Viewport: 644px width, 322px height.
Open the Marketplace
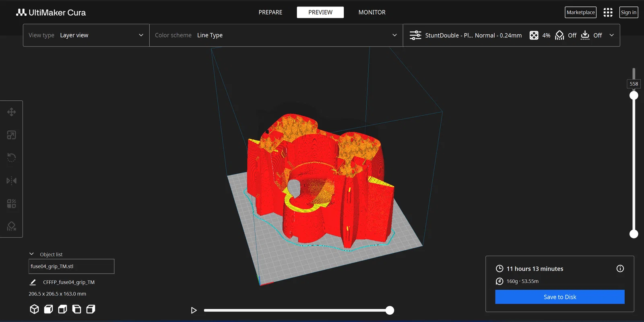580,12
